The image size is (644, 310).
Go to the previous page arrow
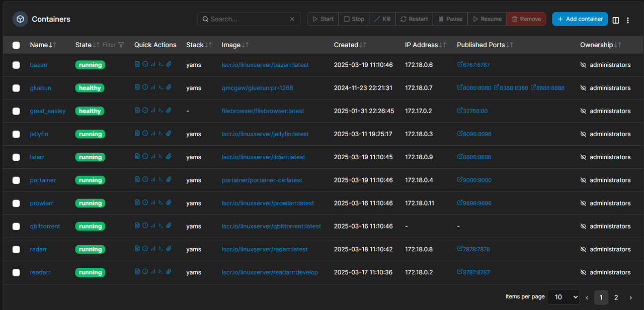coord(587,297)
